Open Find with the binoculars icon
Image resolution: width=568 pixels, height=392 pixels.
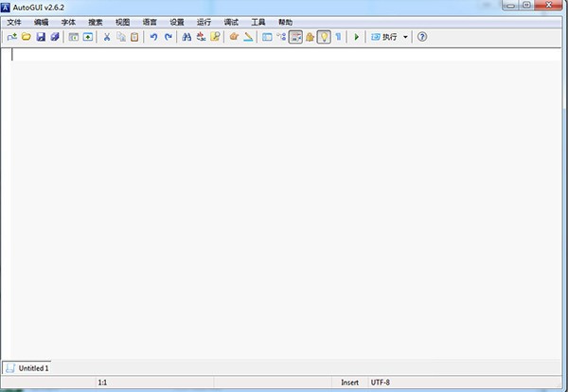point(186,37)
